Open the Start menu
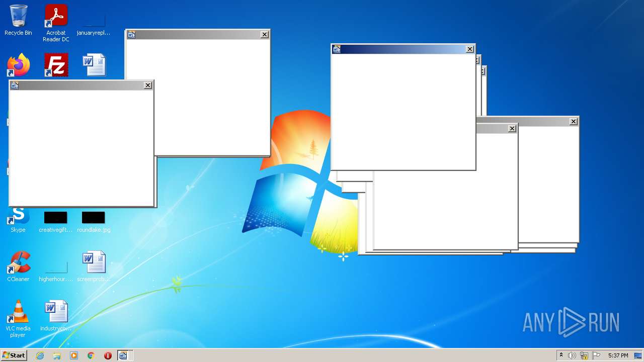Screen dimensions: 644x362 pyautogui.click(x=14, y=355)
